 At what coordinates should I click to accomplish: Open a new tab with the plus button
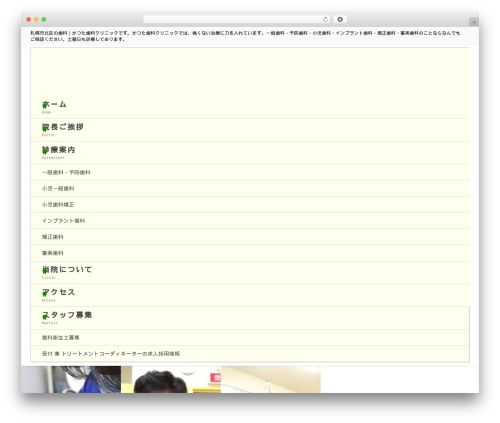pos(474,22)
